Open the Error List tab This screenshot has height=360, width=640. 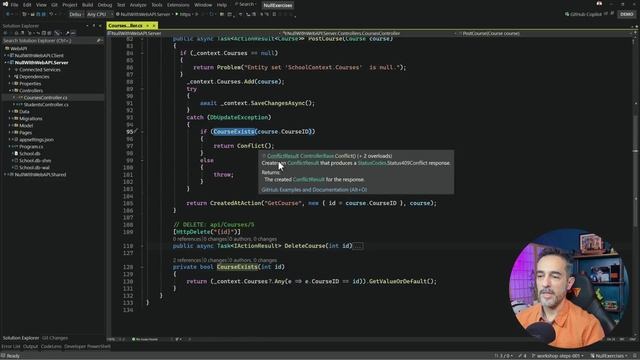click(x=11, y=346)
